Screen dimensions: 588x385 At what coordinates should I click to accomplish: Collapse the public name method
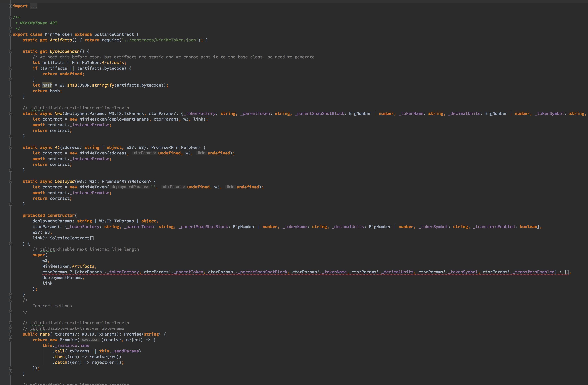coord(11,334)
